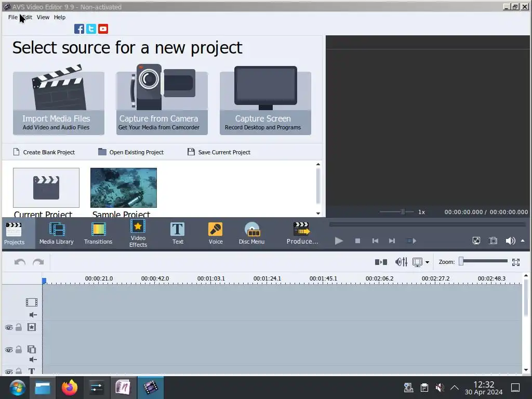This screenshot has height=399, width=532.
Task: Adjust the timeline Zoom slider
Action: [484, 261]
